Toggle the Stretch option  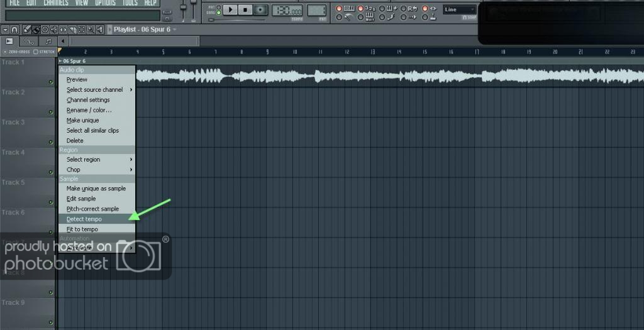[43, 52]
